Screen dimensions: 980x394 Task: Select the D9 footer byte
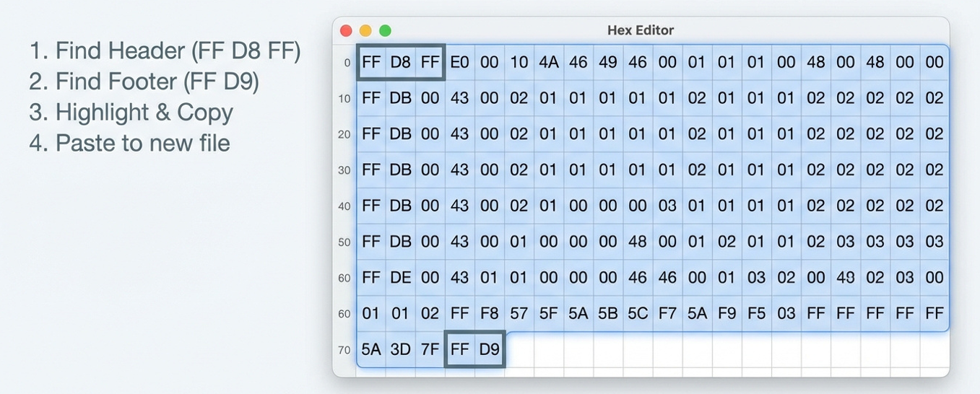[489, 350]
